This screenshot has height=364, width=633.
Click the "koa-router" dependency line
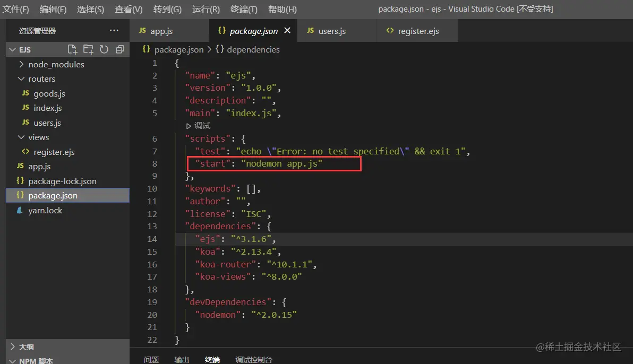click(x=255, y=264)
